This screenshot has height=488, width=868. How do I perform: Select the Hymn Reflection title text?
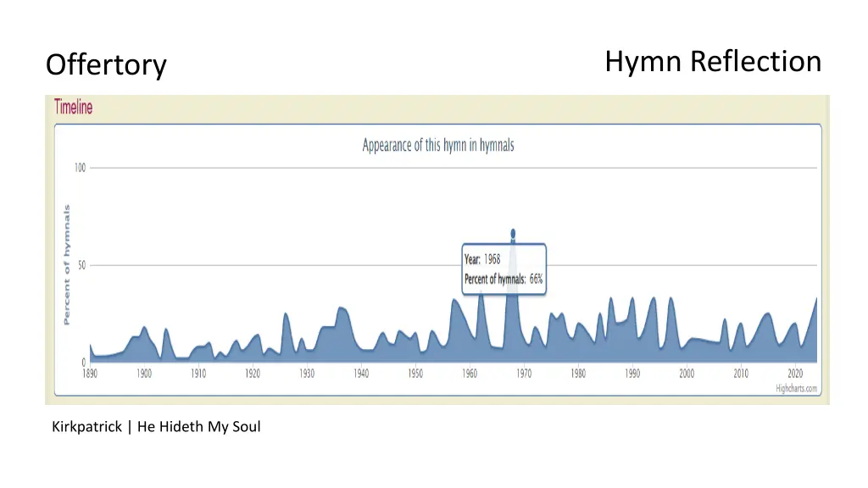tap(713, 62)
